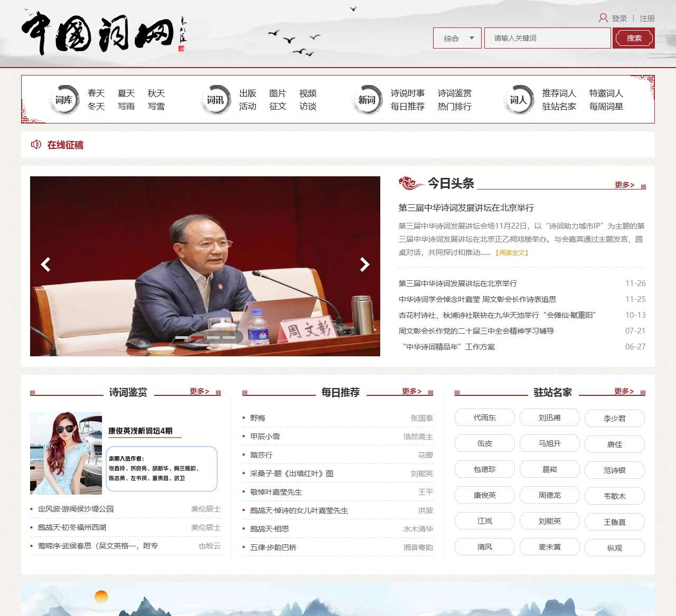Open the 热门排行 menu item
The image size is (676, 616).
(x=455, y=107)
